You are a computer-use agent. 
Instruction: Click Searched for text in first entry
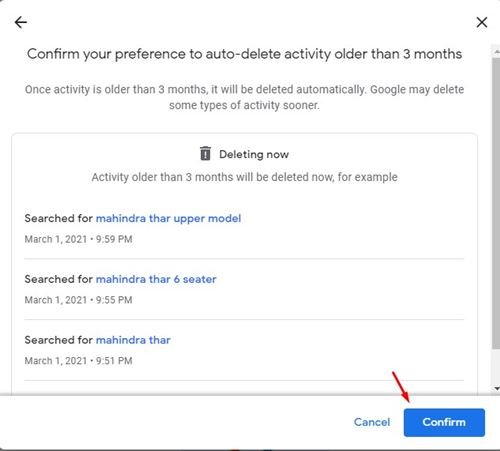pyautogui.click(x=58, y=218)
